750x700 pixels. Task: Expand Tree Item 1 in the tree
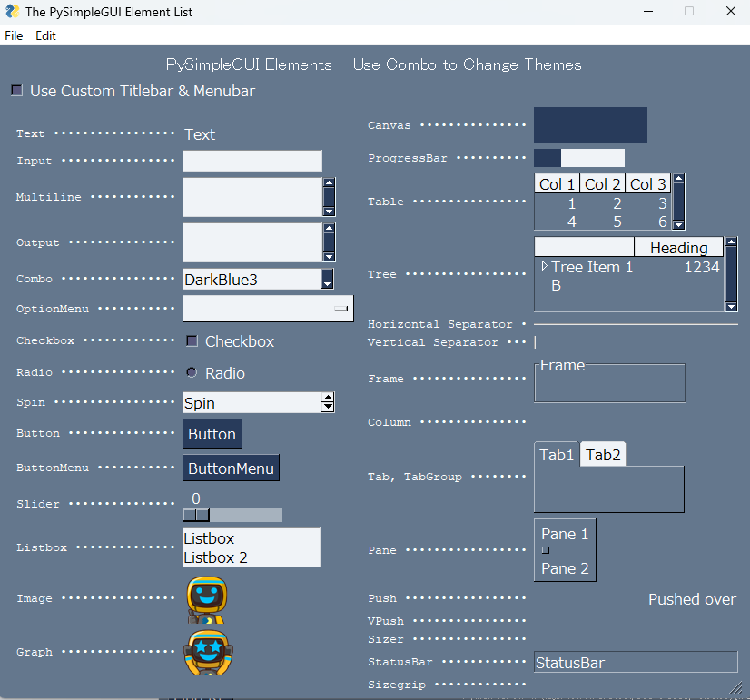tap(545, 267)
